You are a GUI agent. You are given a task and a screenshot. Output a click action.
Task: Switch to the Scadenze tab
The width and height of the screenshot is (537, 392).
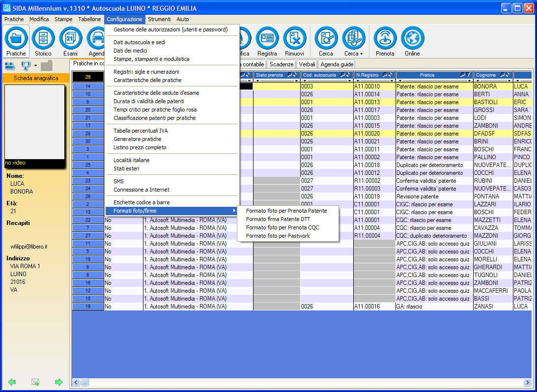click(x=282, y=64)
